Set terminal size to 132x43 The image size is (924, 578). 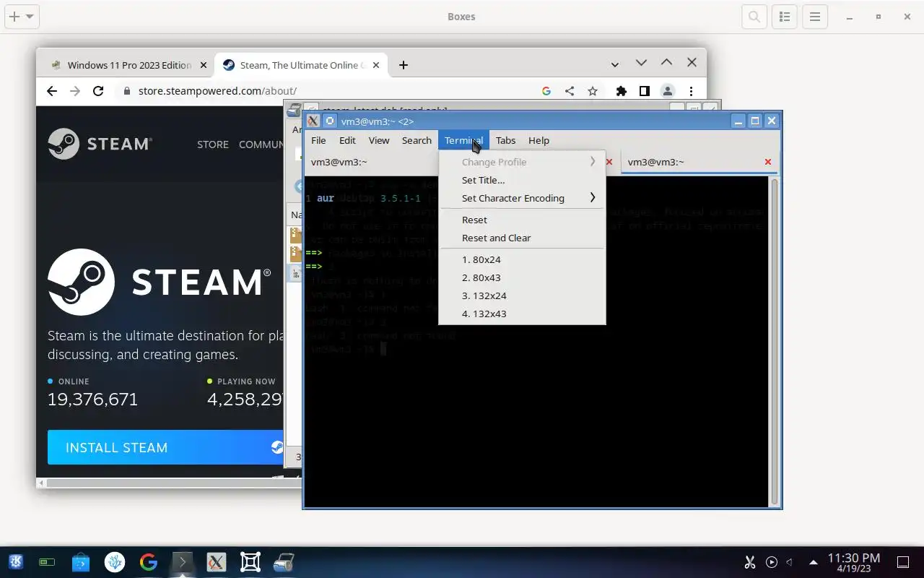coord(522,314)
